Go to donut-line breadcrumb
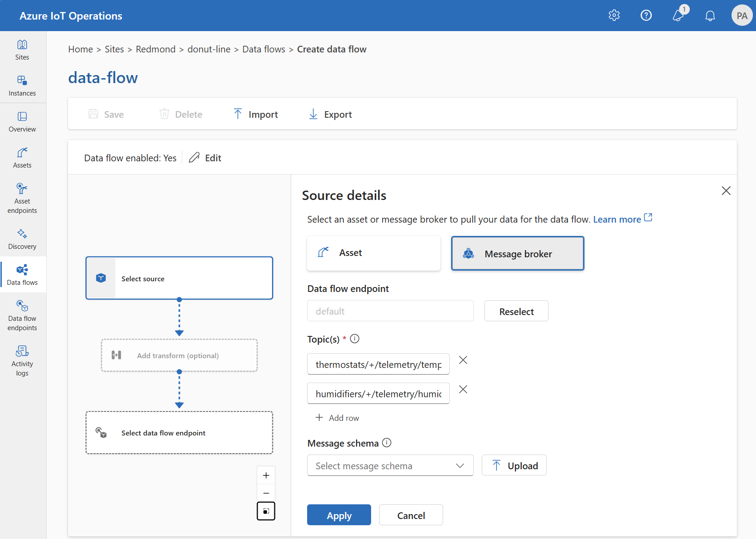 (x=209, y=49)
